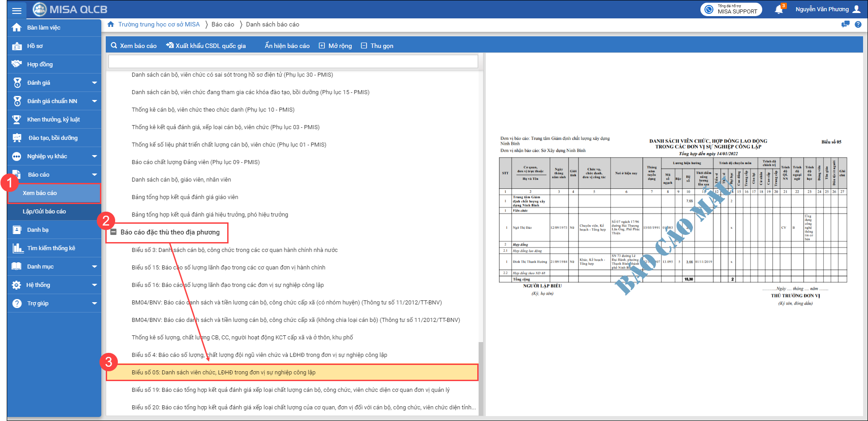Open the feedback chat icon
868x421 pixels.
point(845,25)
